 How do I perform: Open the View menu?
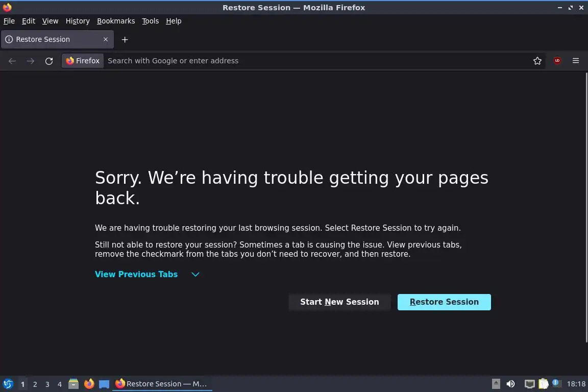point(50,21)
